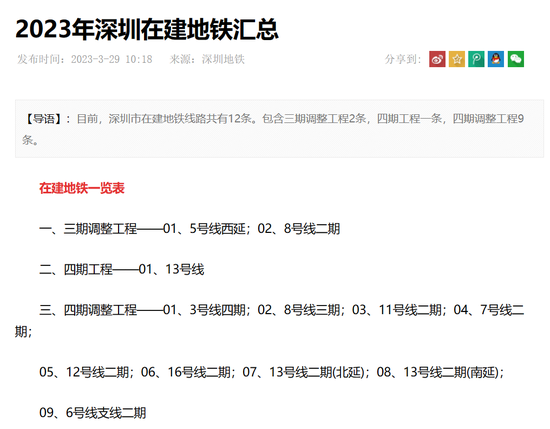Click the text 11号线二期
Viewport: 550px width, 429px height.
410,310
